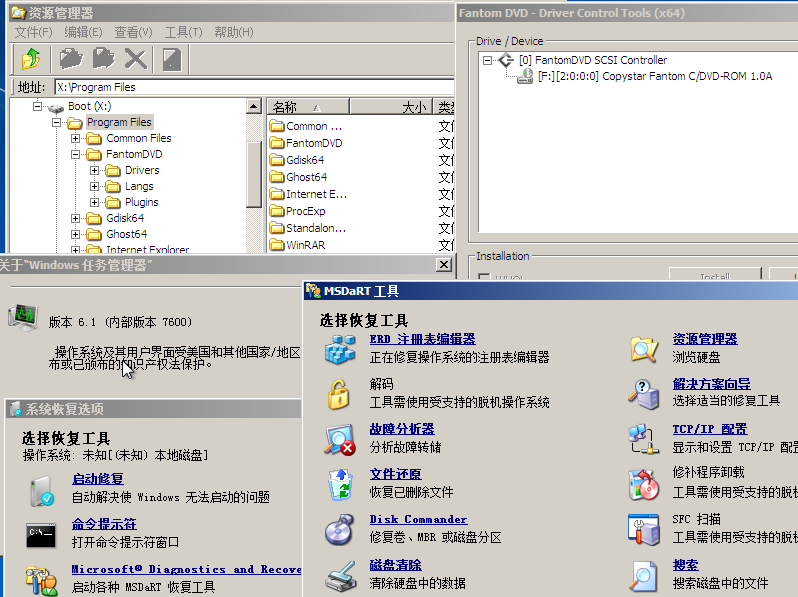Open the TCP/IP 配置 link
The image size is (798, 597).
[x=710, y=429]
